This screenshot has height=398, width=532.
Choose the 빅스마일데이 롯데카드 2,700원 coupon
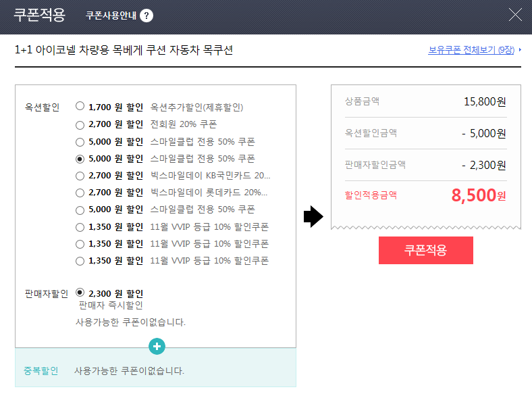[80, 193]
